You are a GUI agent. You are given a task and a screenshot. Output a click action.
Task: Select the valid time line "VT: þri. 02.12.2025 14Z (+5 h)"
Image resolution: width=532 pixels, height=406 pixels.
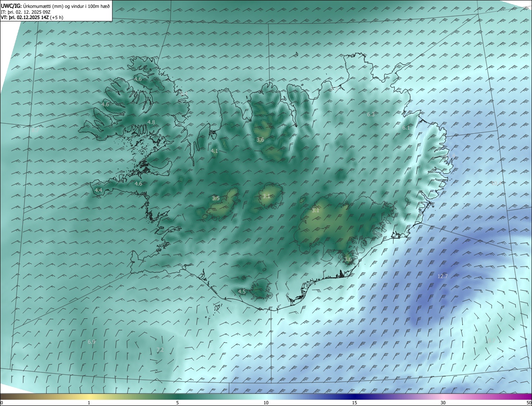tap(32, 17)
